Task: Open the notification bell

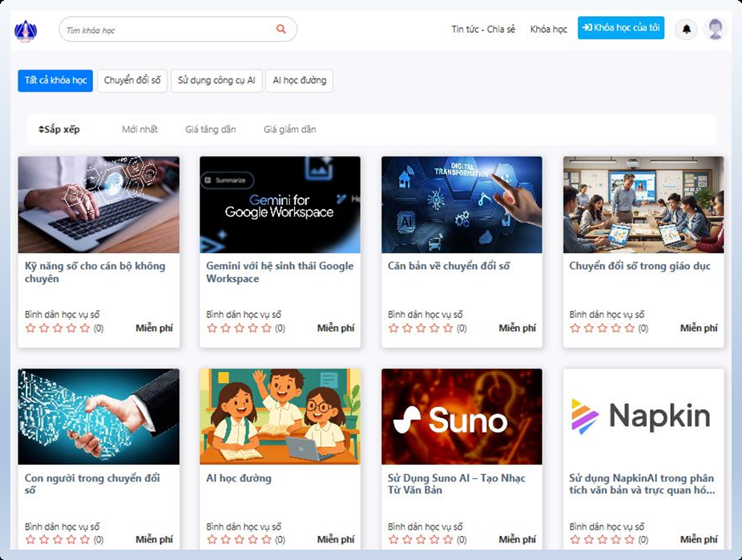Action: tap(686, 29)
